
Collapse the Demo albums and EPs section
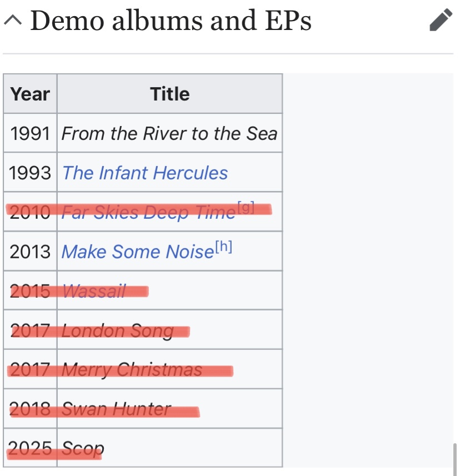[13, 21]
